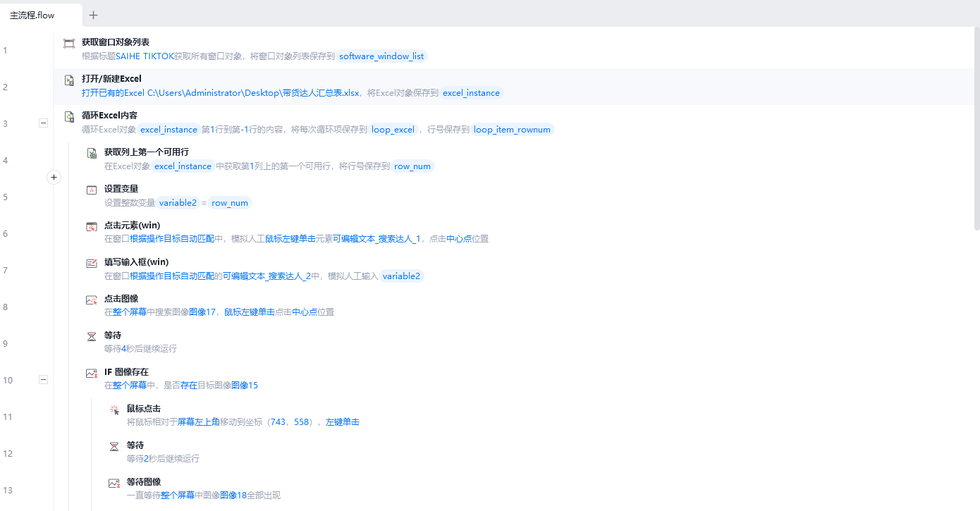Click 整个屏幕 in IF 图像存在 step
Image resolution: width=980 pixels, height=511 pixels.
(130, 386)
